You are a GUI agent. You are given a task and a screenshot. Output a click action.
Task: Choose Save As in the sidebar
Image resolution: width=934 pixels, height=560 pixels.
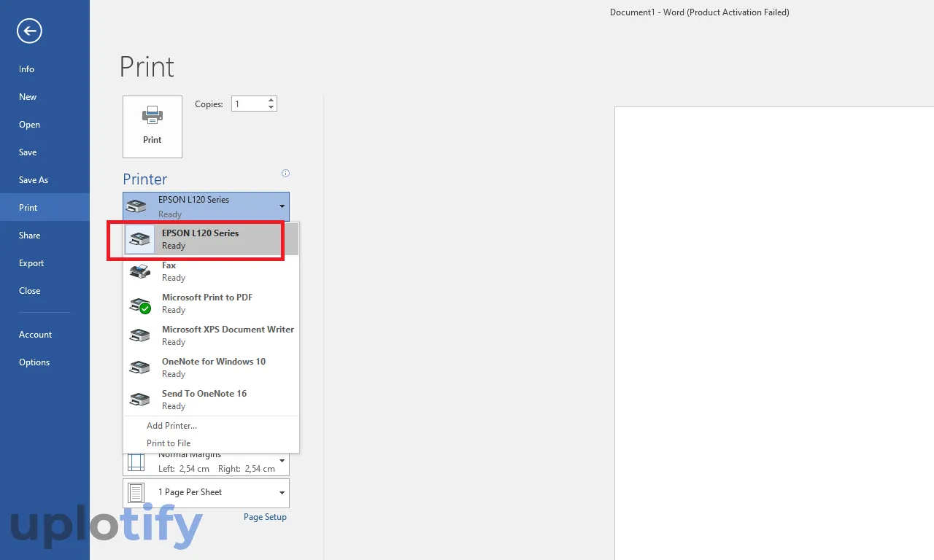tap(45, 180)
